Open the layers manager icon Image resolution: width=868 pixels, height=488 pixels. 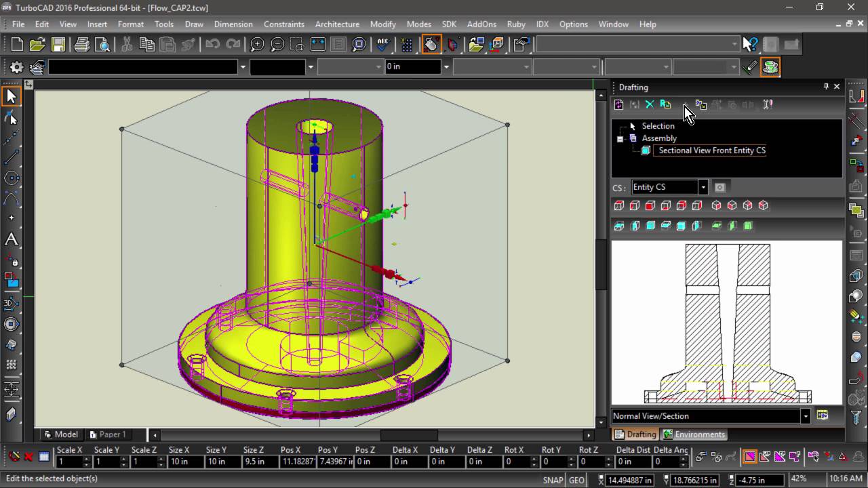(x=37, y=67)
